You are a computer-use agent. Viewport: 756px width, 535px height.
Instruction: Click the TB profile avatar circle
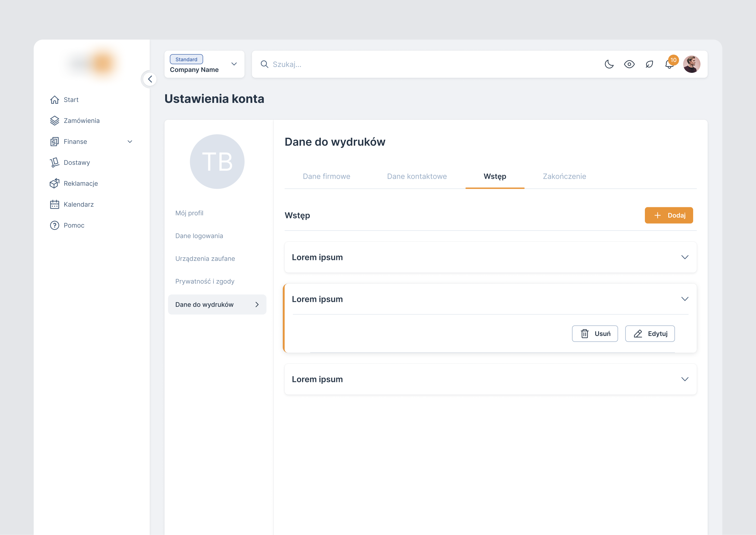click(x=217, y=161)
